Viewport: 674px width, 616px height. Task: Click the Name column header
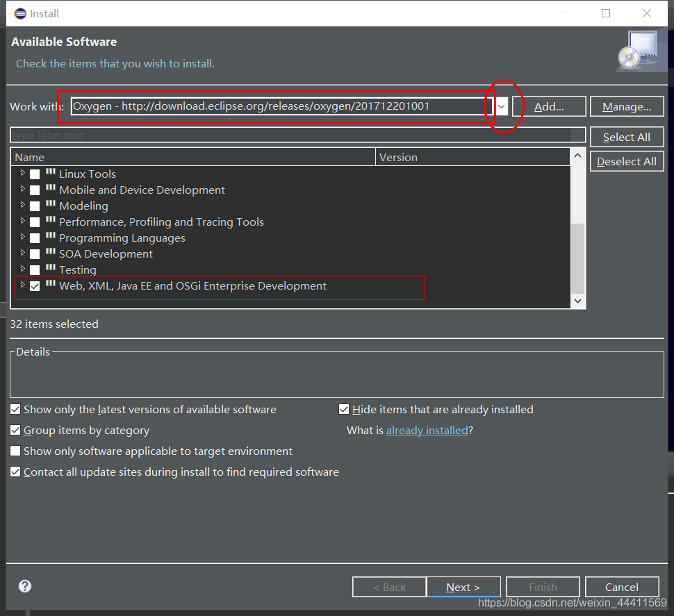(193, 157)
